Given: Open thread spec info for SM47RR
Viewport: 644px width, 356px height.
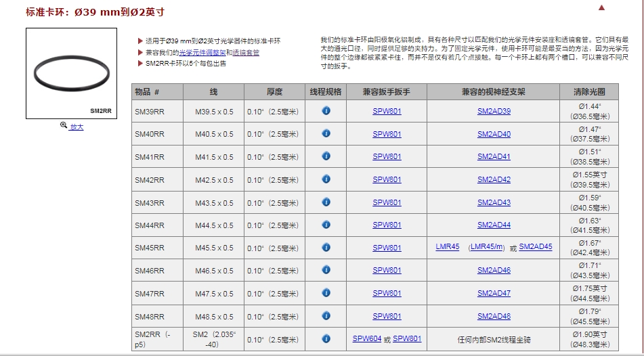Looking at the screenshot, I should 326,293.
